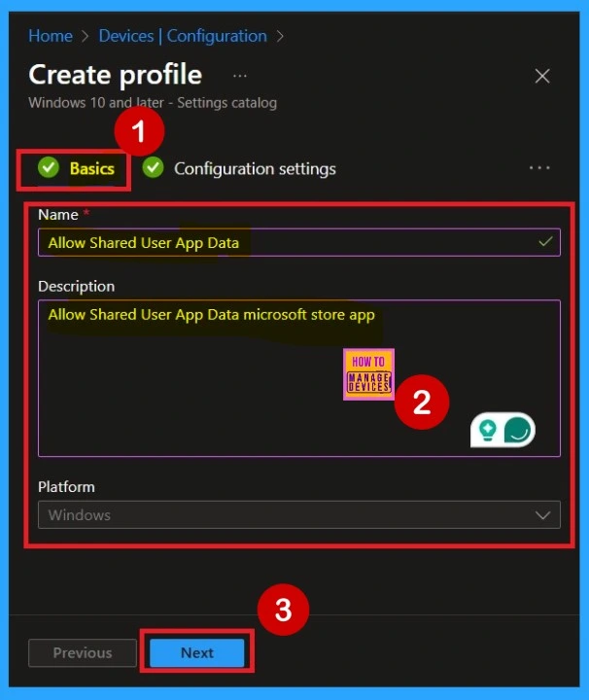Click the 'Windows 10 and later - Settings catalog' subtitle
This screenshot has width=589, height=700.
153,103
